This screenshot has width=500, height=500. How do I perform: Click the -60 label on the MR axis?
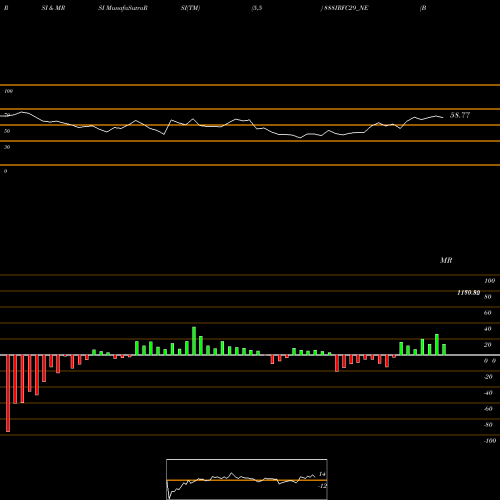tap(488, 409)
